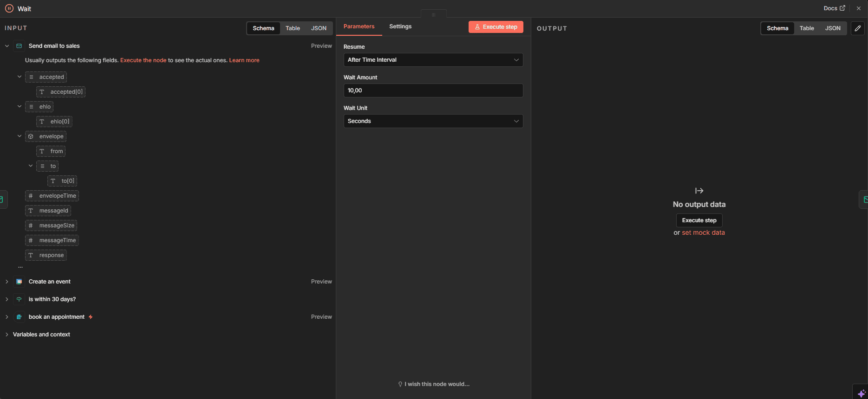
Task: Click the book an appointment node icon
Action: pyautogui.click(x=19, y=317)
